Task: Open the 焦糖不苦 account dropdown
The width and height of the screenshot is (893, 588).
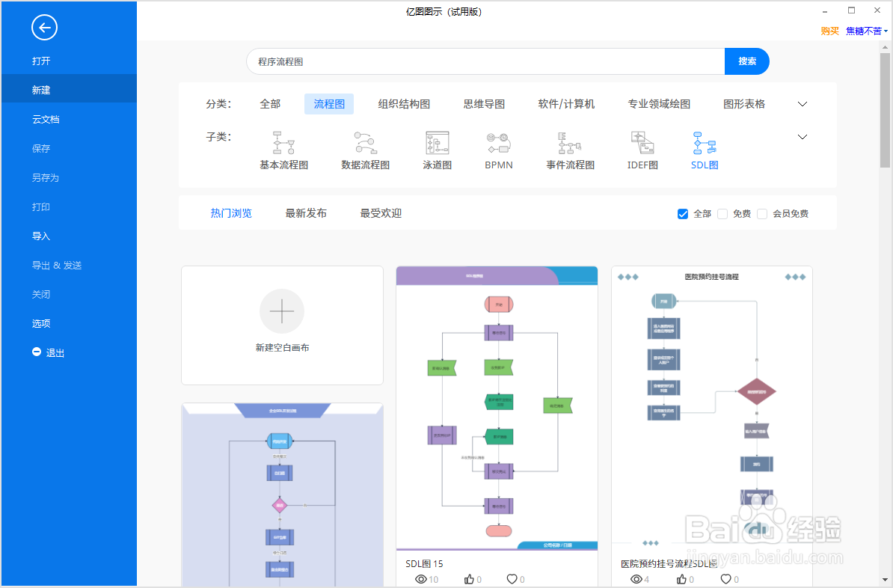Action: pyautogui.click(x=866, y=32)
